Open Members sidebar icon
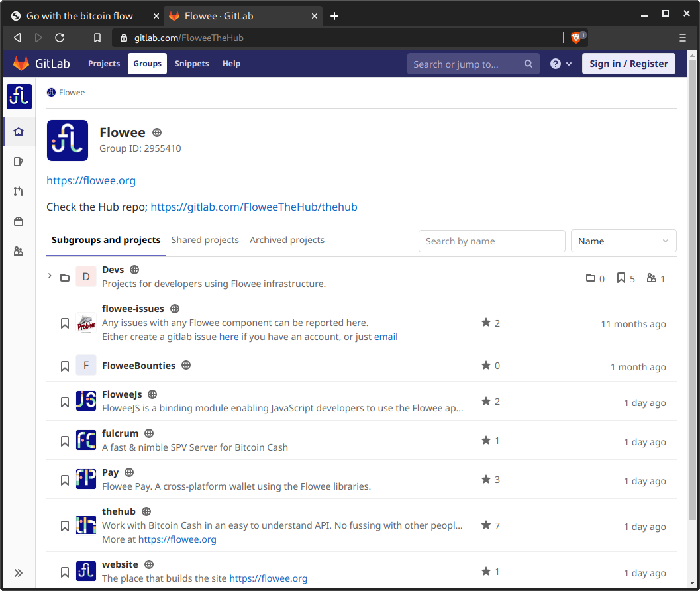The height and width of the screenshot is (591, 700). (19, 252)
